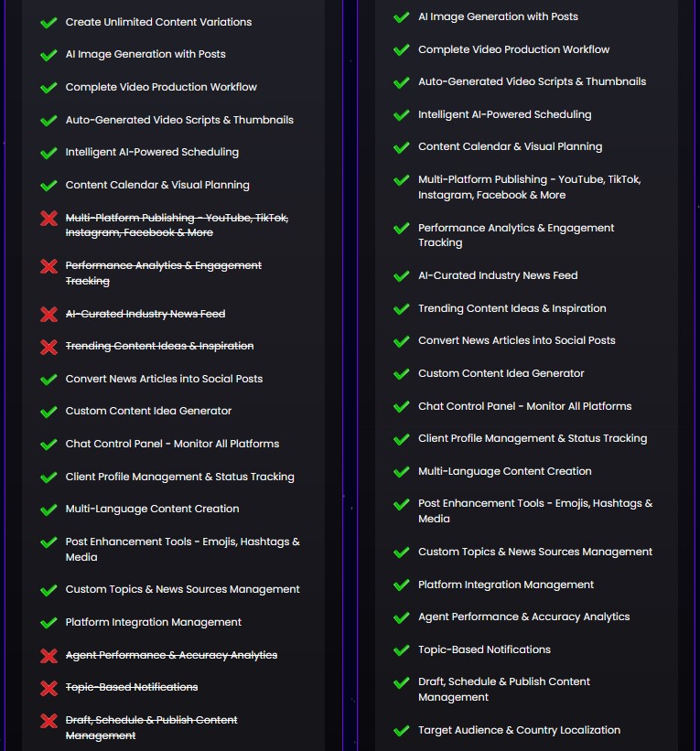Click green checkmark next to Topic-Based Notifications
The height and width of the screenshot is (751, 700).
point(401,650)
